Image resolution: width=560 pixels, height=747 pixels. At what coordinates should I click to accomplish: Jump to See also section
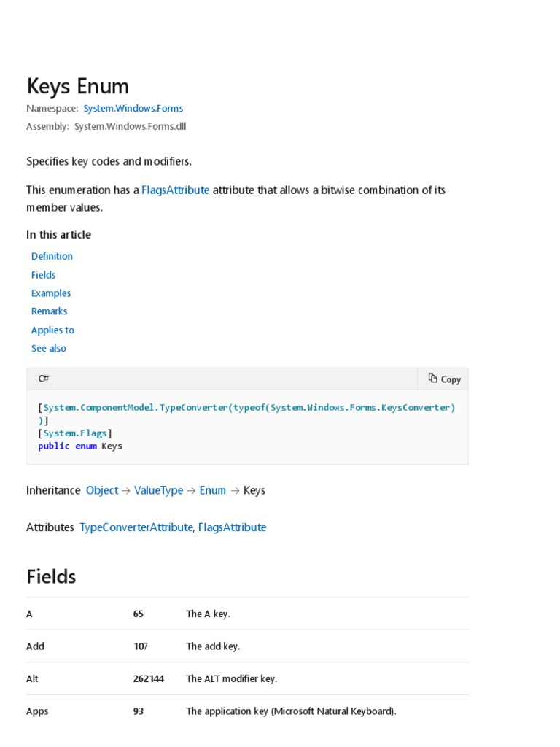pos(49,348)
